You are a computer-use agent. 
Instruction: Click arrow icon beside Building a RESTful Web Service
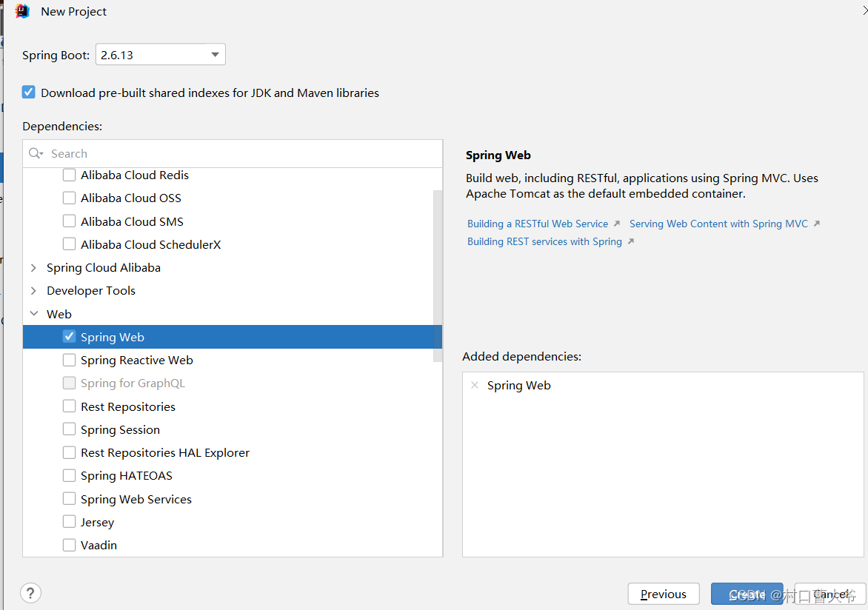pos(617,224)
